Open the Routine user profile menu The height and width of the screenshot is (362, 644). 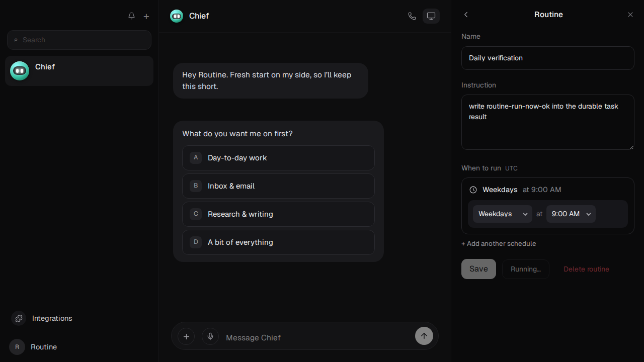click(x=33, y=347)
